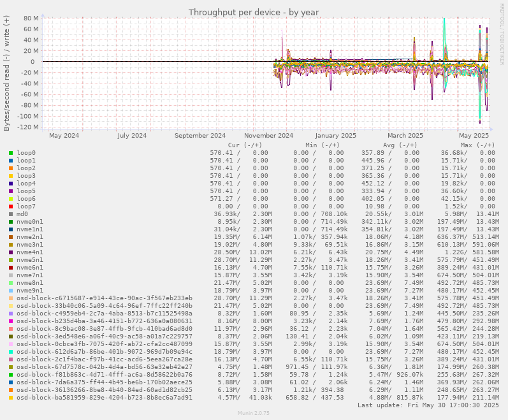
Task: Click the 'Avg (-/+)' column header
Action: click(x=400, y=145)
